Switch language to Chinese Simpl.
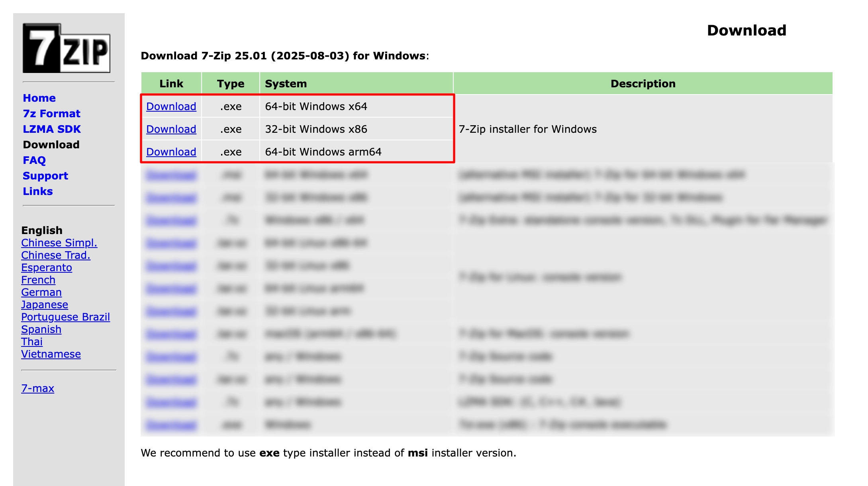The image size is (868, 486). [x=59, y=243]
